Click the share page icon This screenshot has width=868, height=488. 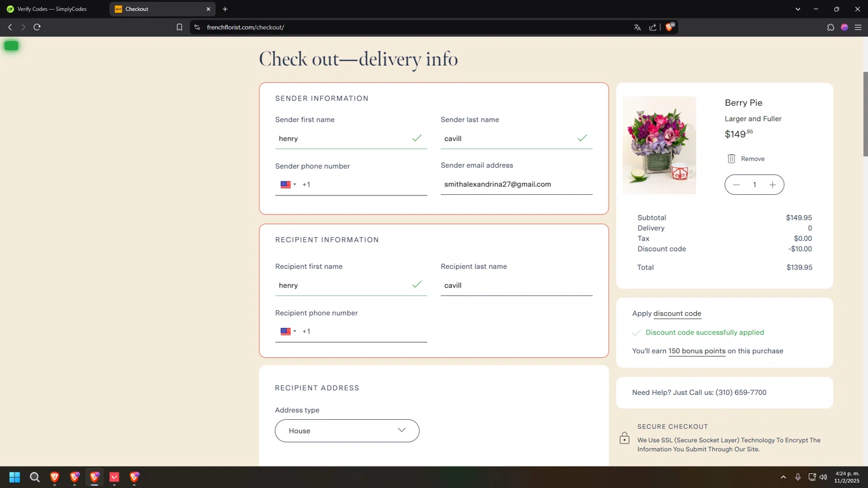(x=653, y=27)
